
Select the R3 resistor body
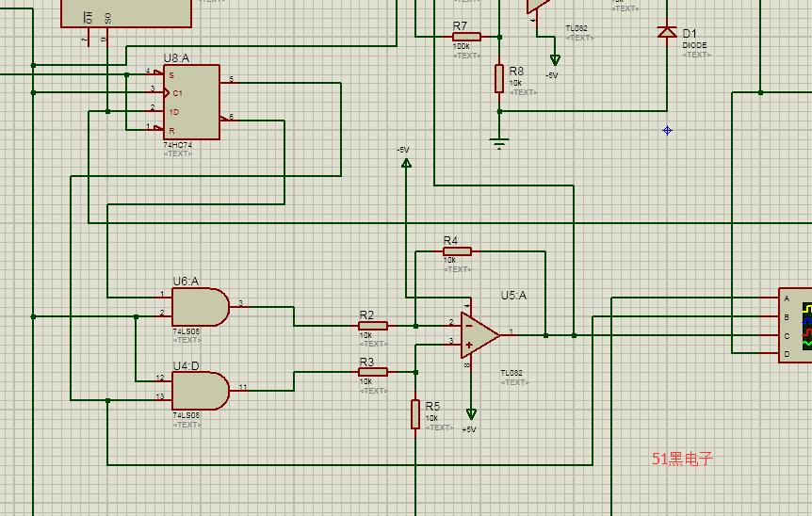pyautogui.click(x=372, y=372)
